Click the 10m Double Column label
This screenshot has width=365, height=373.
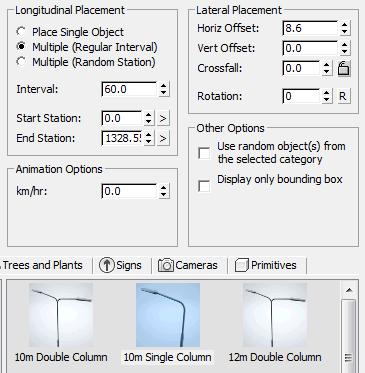(x=61, y=357)
